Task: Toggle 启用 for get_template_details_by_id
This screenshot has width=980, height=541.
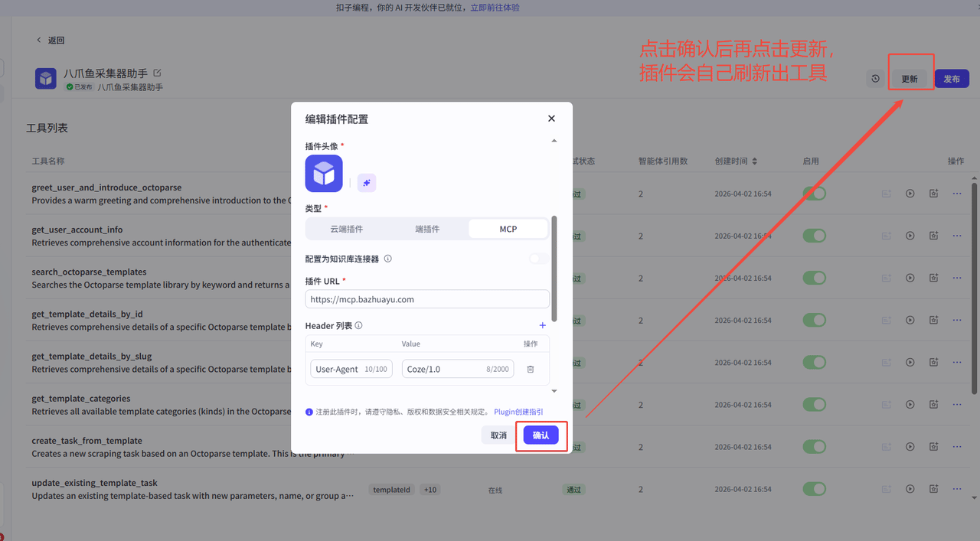Action: (815, 320)
